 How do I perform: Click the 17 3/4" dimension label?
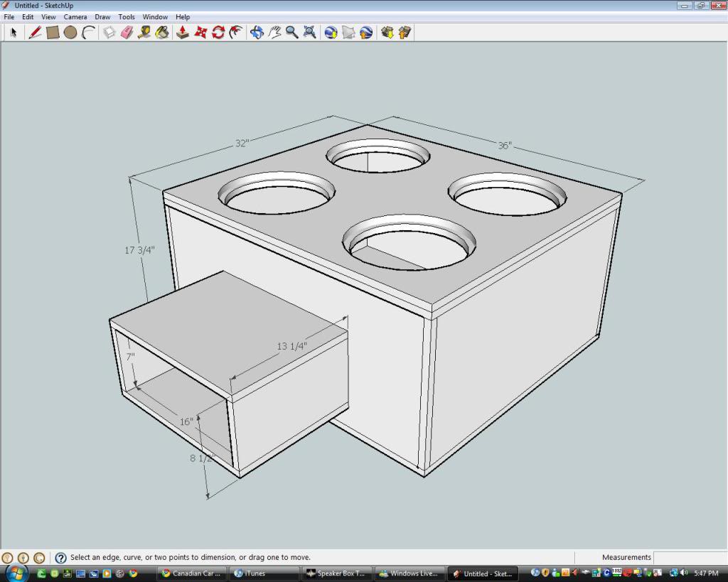click(139, 250)
